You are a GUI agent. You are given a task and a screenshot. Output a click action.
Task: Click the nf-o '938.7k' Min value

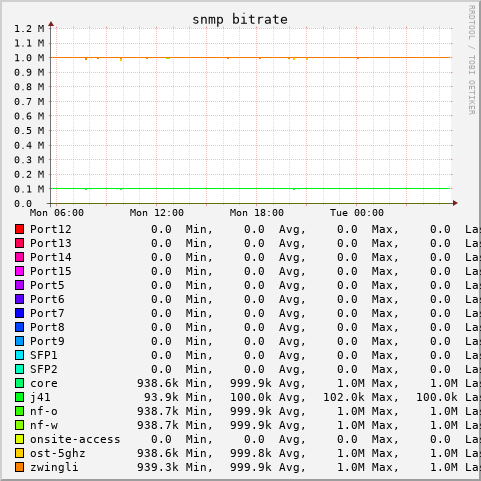coord(158,411)
